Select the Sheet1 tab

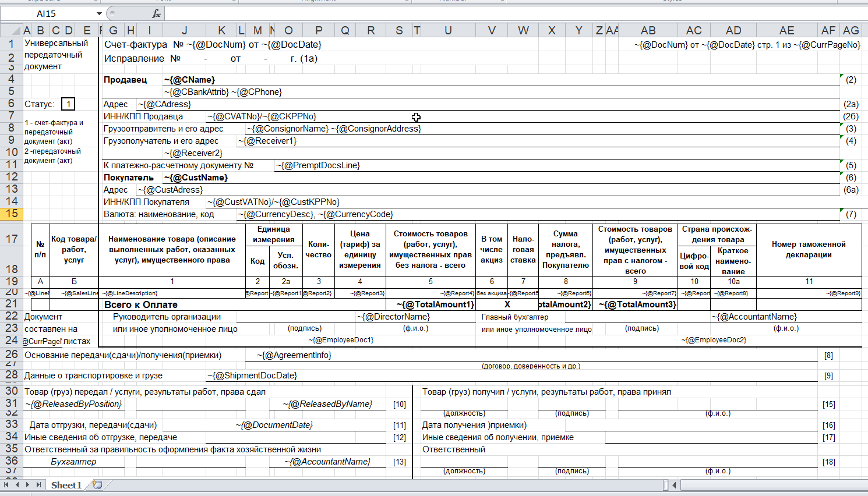(x=66, y=485)
